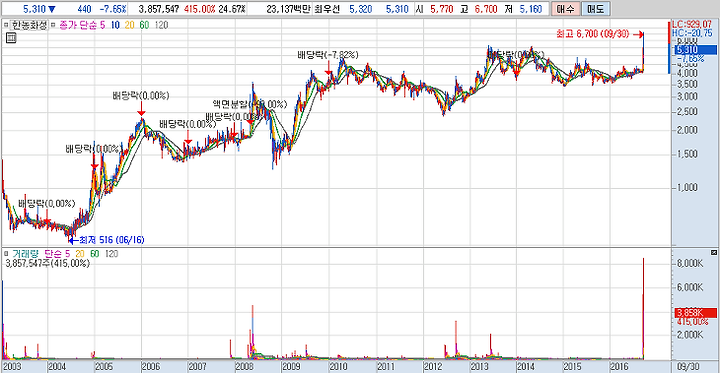Toggle the small box before 거래량 label
The image size is (720, 373).
pos(6,253)
